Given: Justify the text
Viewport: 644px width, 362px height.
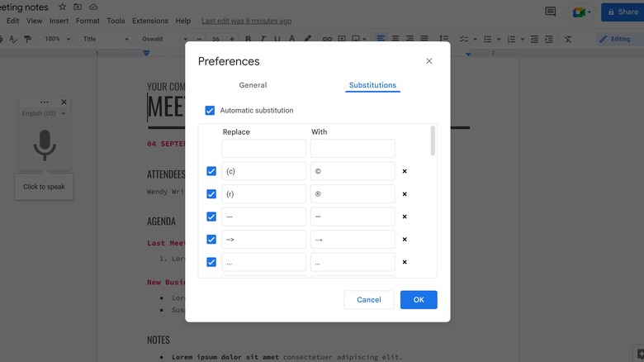Looking at the screenshot, I should click(x=424, y=39).
